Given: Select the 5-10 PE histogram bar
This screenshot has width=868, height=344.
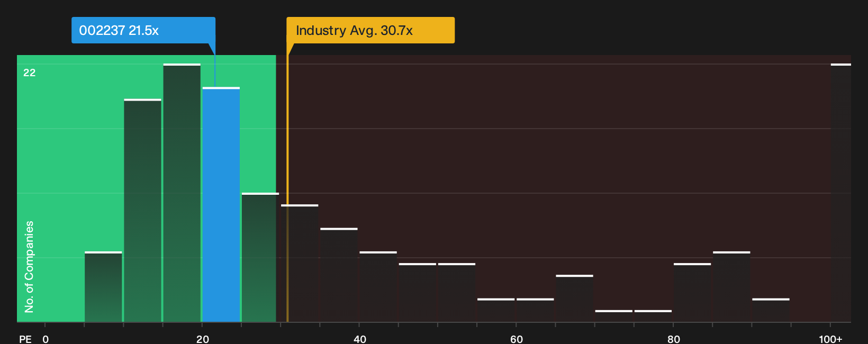Looking at the screenshot, I should pos(103,287).
